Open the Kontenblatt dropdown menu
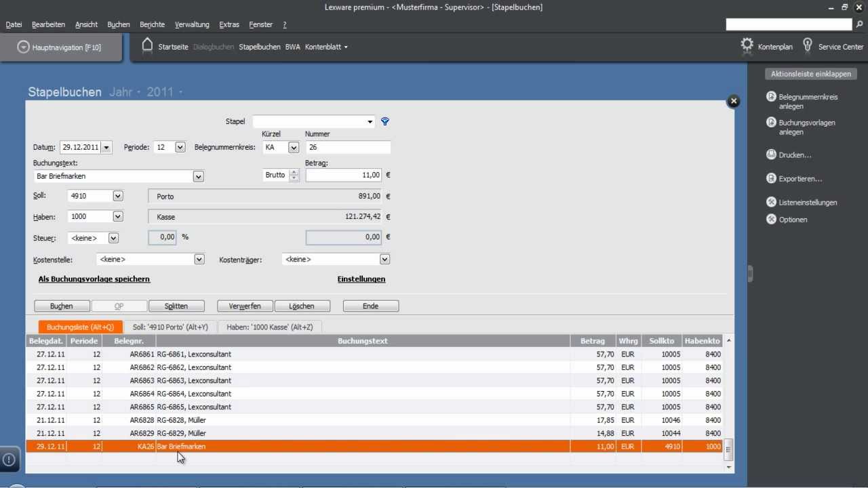 click(x=326, y=47)
